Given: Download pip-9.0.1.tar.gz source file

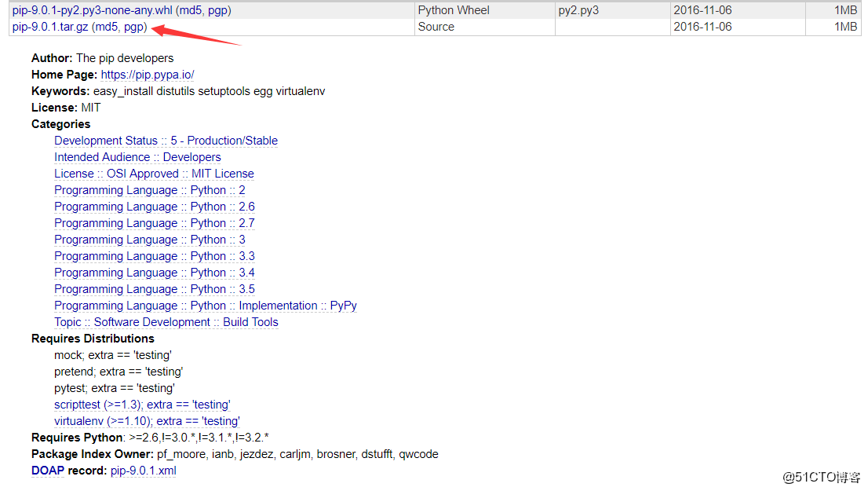Looking at the screenshot, I should [x=50, y=27].
